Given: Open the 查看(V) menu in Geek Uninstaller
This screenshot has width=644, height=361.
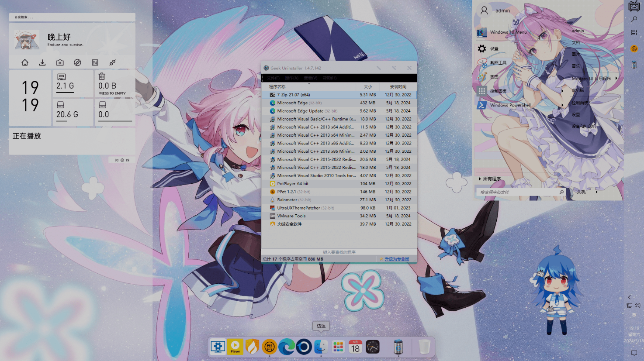Looking at the screenshot, I should tap(311, 78).
